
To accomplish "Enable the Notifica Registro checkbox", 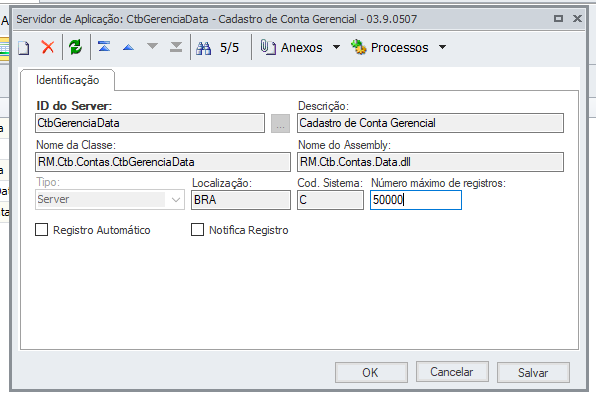I will pyautogui.click(x=197, y=230).
